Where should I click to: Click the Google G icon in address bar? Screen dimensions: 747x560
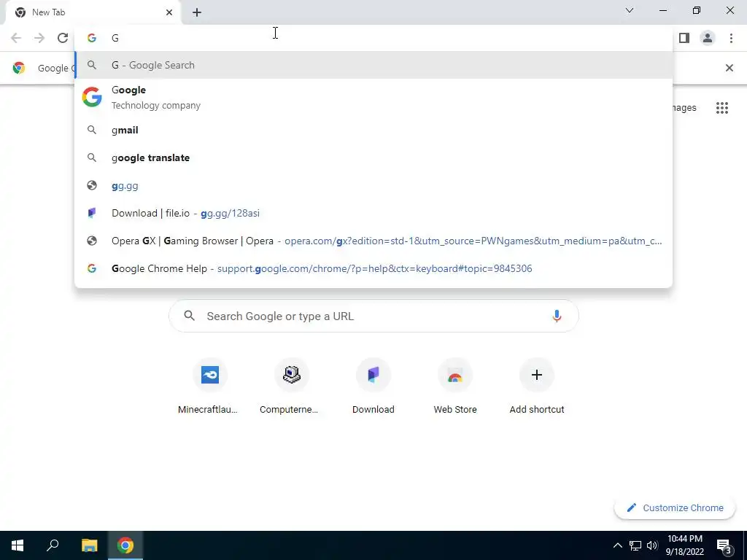point(92,38)
